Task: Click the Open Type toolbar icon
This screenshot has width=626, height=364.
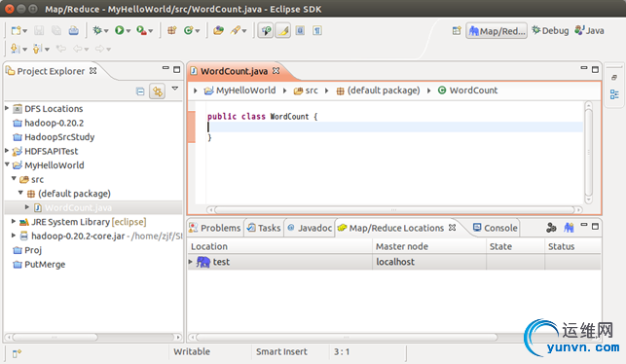Action: pyautogui.click(x=218, y=30)
